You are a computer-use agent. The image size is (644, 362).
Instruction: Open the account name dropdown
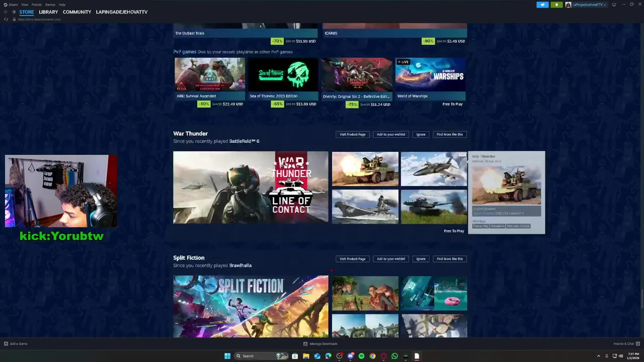tap(588, 5)
